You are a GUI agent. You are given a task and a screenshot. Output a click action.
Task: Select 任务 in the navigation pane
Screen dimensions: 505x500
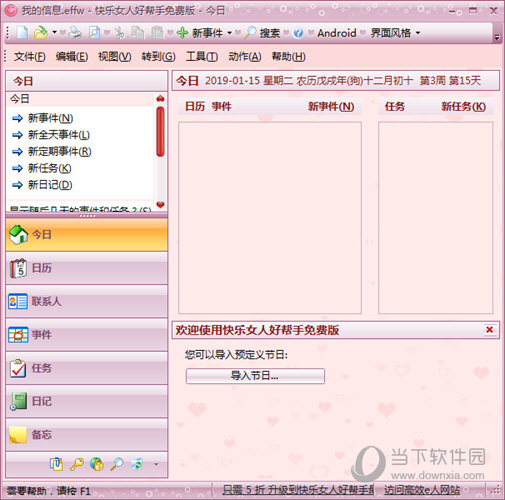87,368
